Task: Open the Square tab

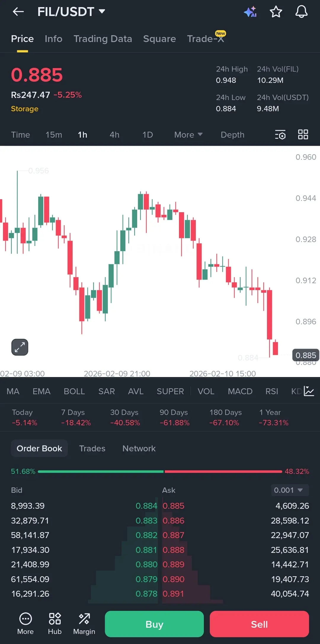Action: click(159, 39)
